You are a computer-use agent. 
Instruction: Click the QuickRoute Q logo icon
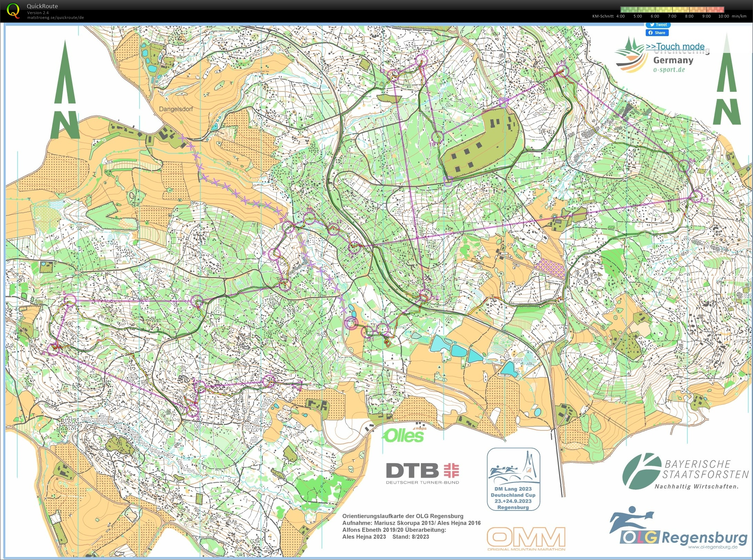(x=13, y=10)
